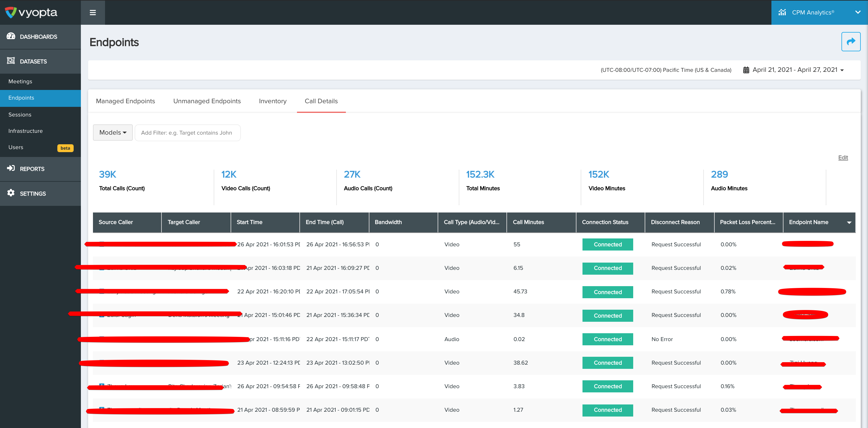Viewport: 868px width, 428px height.
Task: Click the calendar icon by date range
Action: tap(746, 70)
